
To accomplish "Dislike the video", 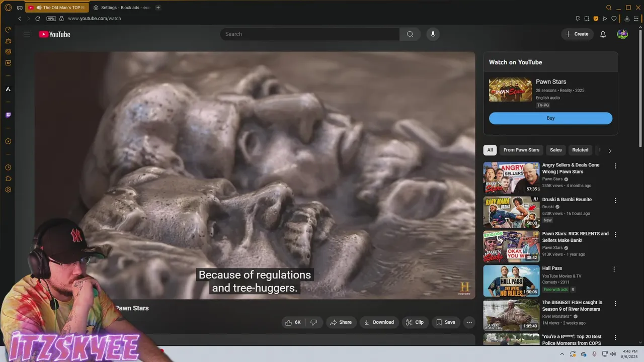I will pyautogui.click(x=313, y=322).
